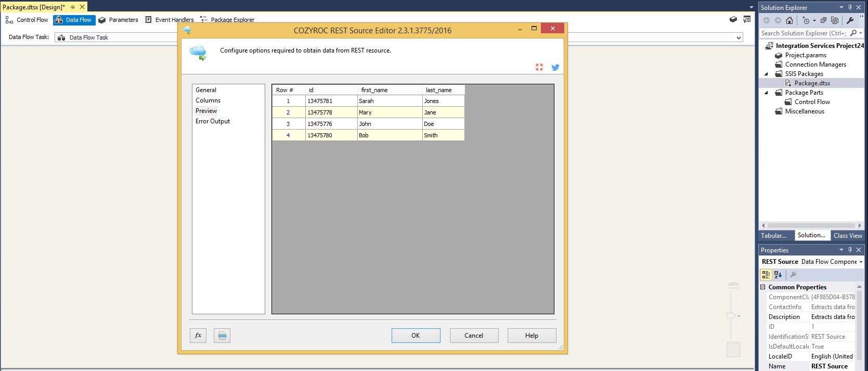The width and height of the screenshot is (868, 371).
Task: Sort properties alphabetically
Action: click(778, 275)
